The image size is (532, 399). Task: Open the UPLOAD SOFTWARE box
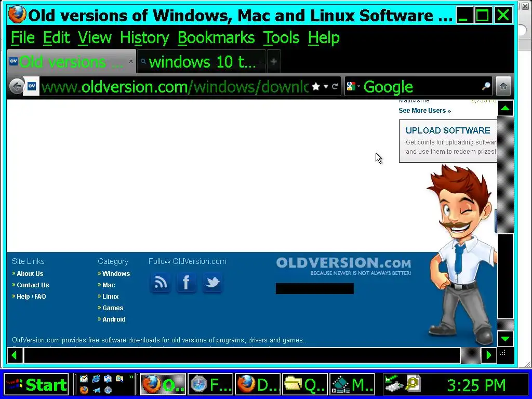click(448, 141)
